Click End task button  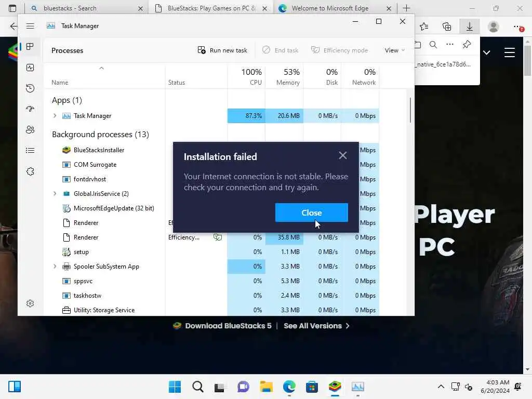tap(280, 50)
